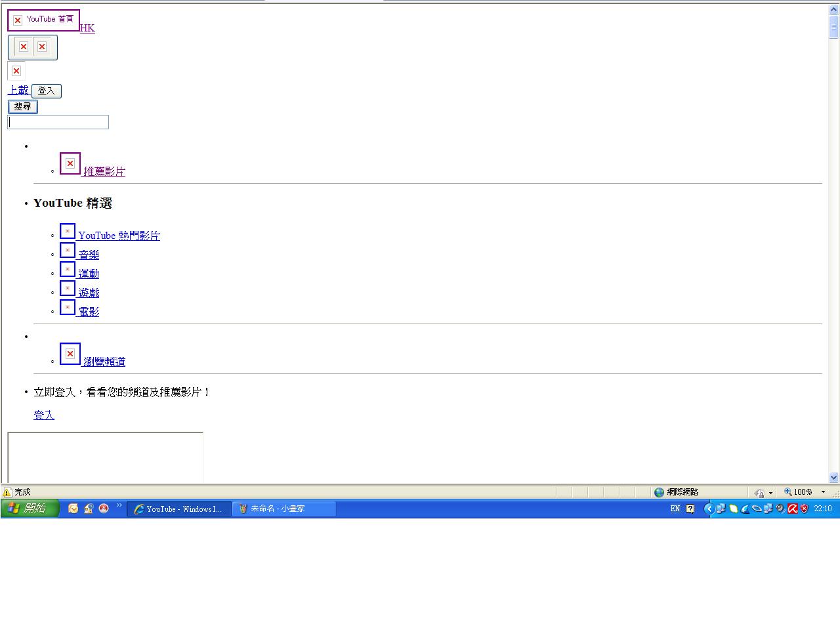Image resolution: width=840 pixels, height=630 pixels.
Task: Click the red security shield tray icon
Action: pyautogui.click(x=805, y=509)
